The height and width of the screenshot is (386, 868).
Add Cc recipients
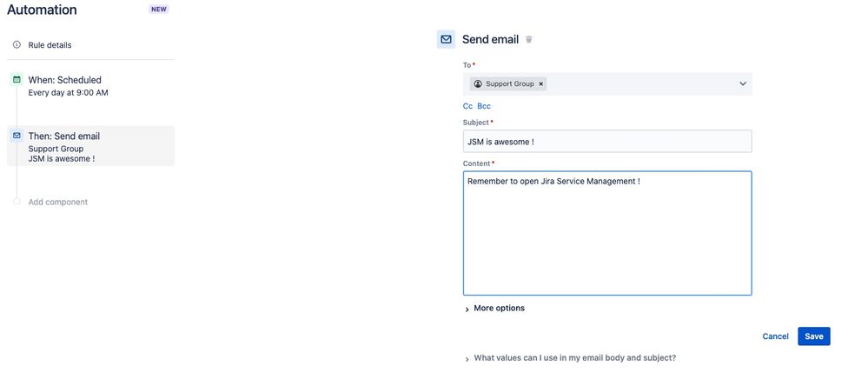coord(467,106)
